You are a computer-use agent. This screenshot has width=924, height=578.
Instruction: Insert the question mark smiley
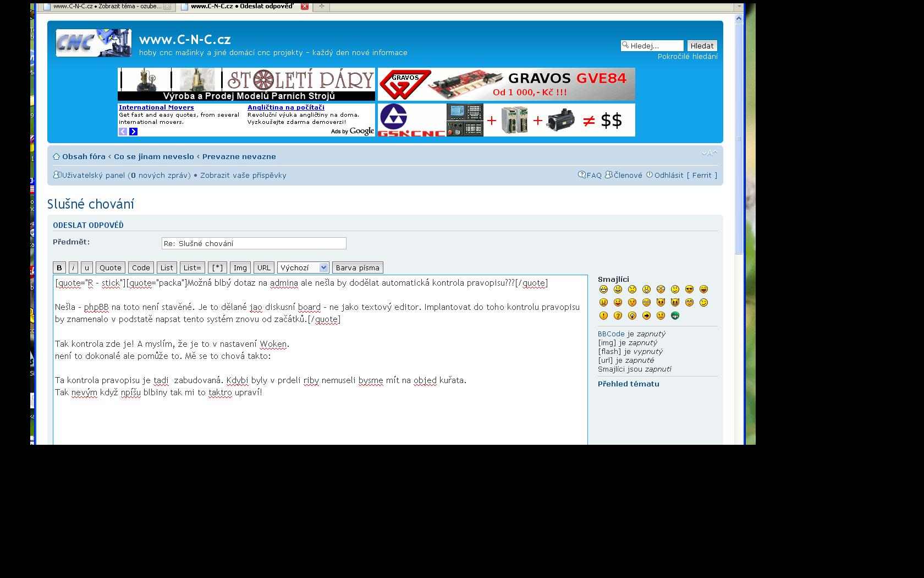coord(618,316)
